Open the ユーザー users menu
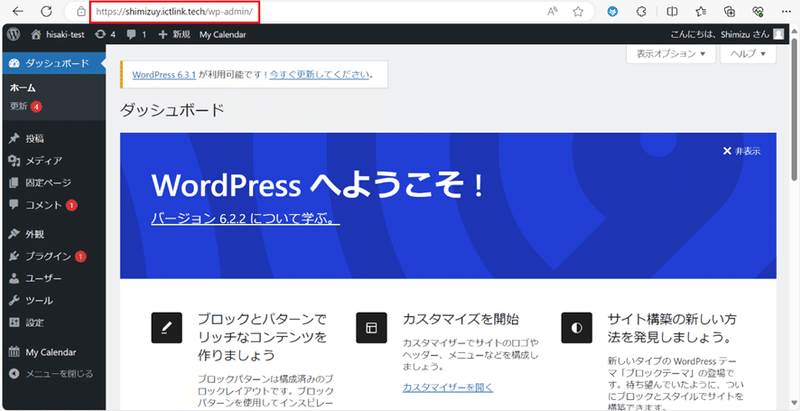 pos(54,278)
